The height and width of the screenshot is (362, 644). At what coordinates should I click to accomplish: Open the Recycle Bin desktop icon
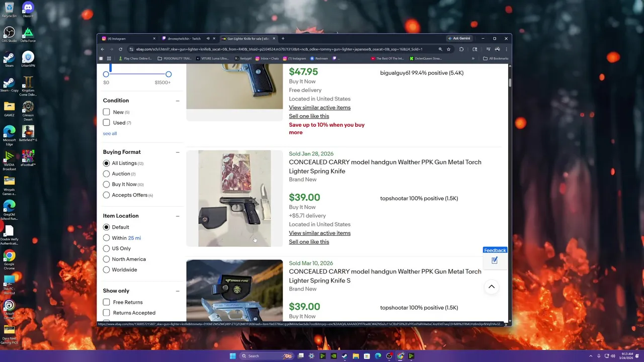point(9,10)
